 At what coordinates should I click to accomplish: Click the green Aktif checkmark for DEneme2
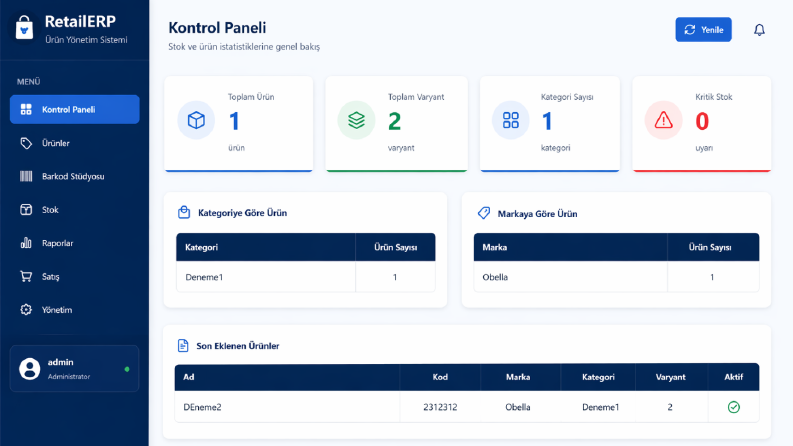pyautogui.click(x=733, y=407)
